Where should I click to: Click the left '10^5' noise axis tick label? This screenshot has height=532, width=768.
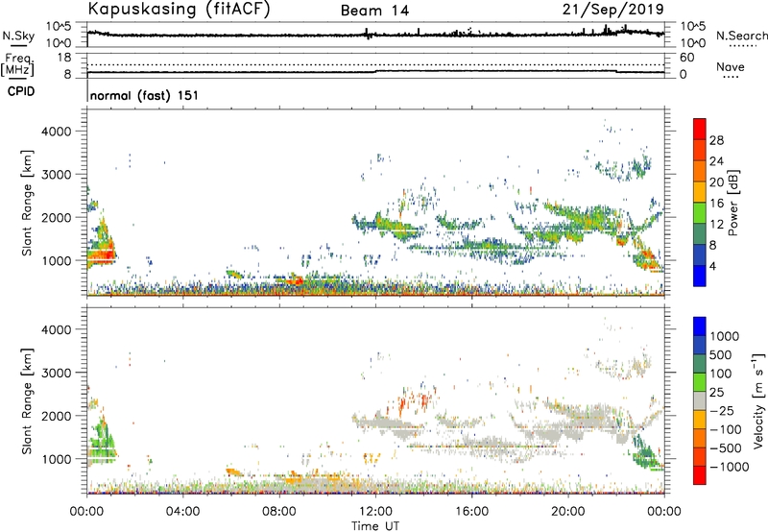pos(59,27)
